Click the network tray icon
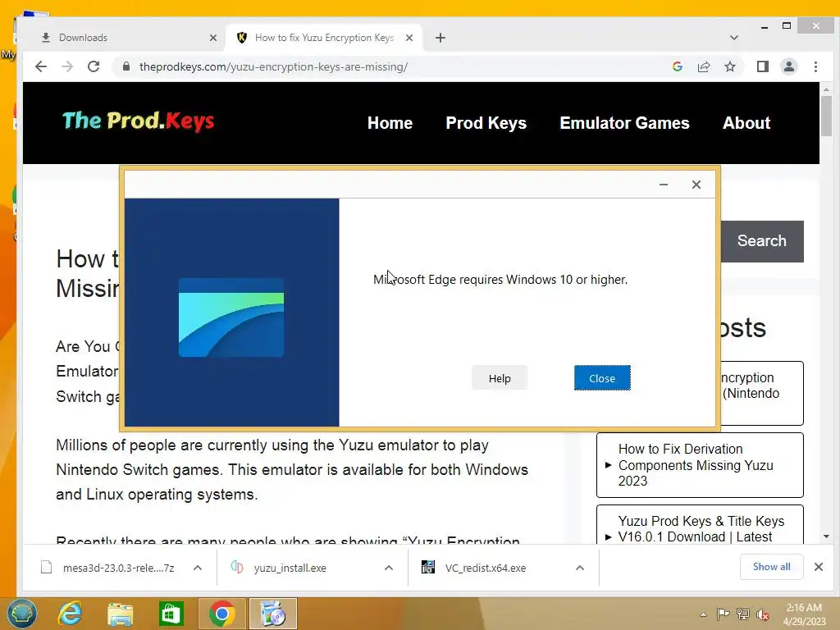840x630 pixels. coord(743,614)
